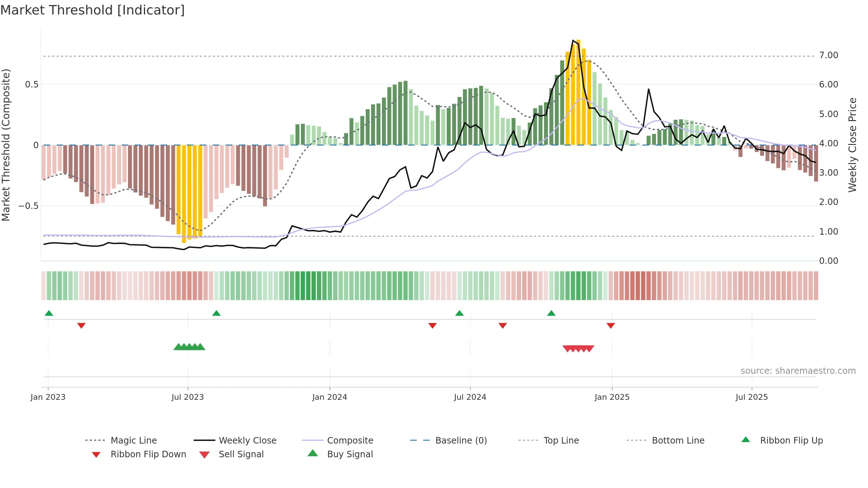Click the Jan 2024 x-axis label
The image size is (868, 488).
tap(330, 397)
